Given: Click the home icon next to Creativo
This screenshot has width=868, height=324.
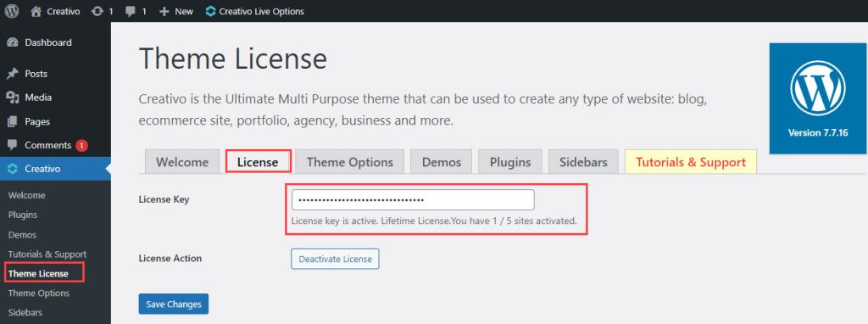Looking at the screenshot, I should 36,11.
